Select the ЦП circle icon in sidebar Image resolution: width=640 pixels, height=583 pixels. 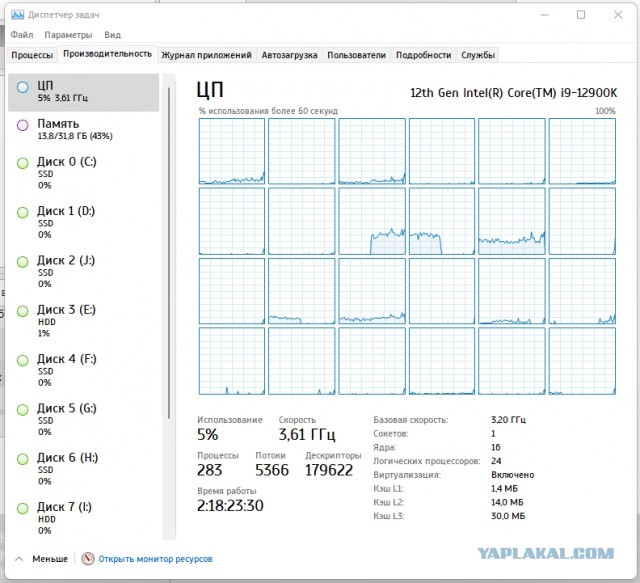pyautogui.click(x=22, y=87)
